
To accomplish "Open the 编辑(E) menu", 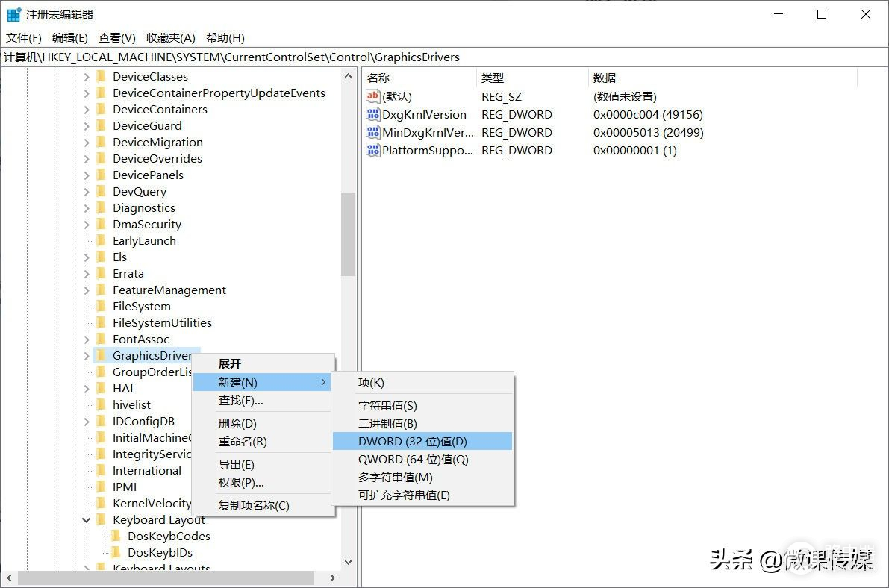I will click(x=69, y=37).
